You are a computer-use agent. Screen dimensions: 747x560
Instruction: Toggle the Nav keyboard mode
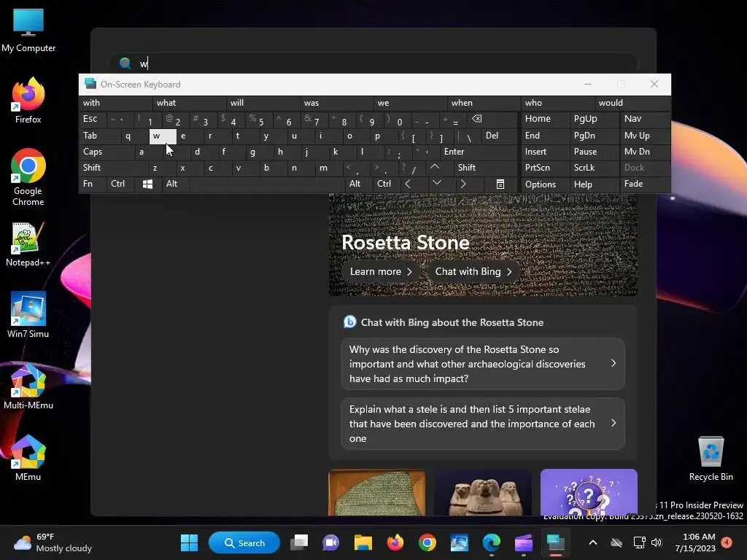click(645, 119)
